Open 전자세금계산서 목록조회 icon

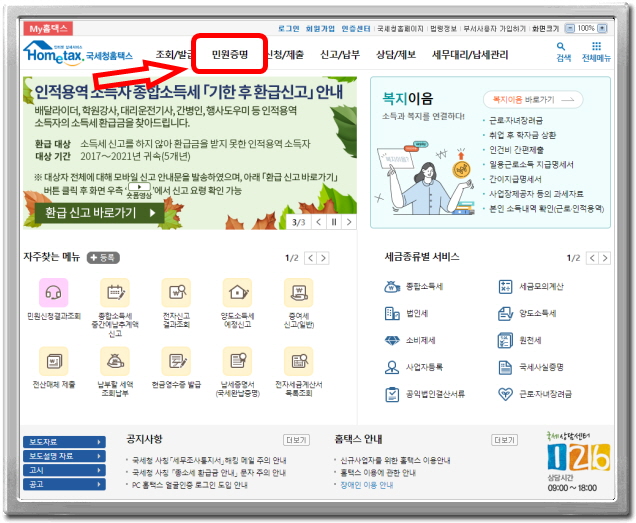pos(299,361)
